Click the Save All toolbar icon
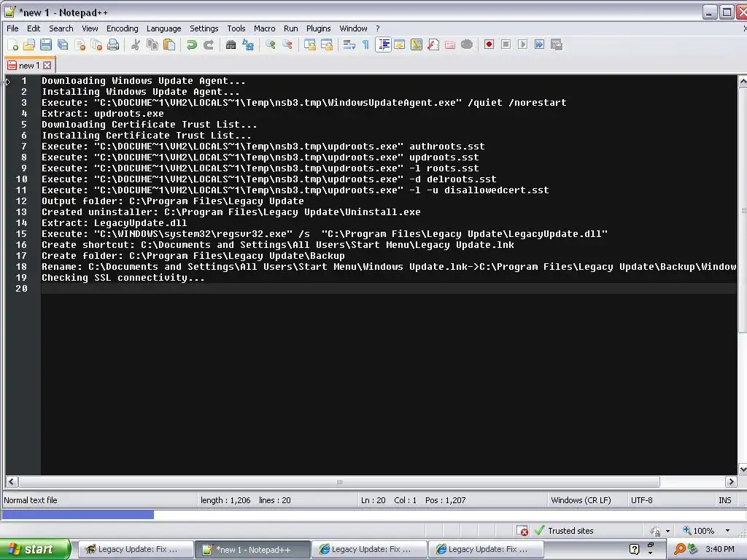 pyautogui.click(x=63, y=44)
